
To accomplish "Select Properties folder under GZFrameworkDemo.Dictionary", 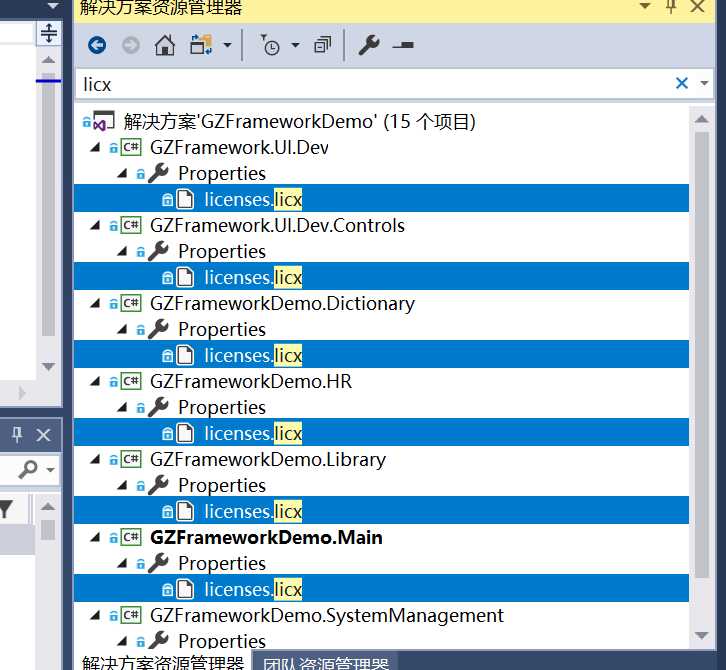I will pos(222,330).
